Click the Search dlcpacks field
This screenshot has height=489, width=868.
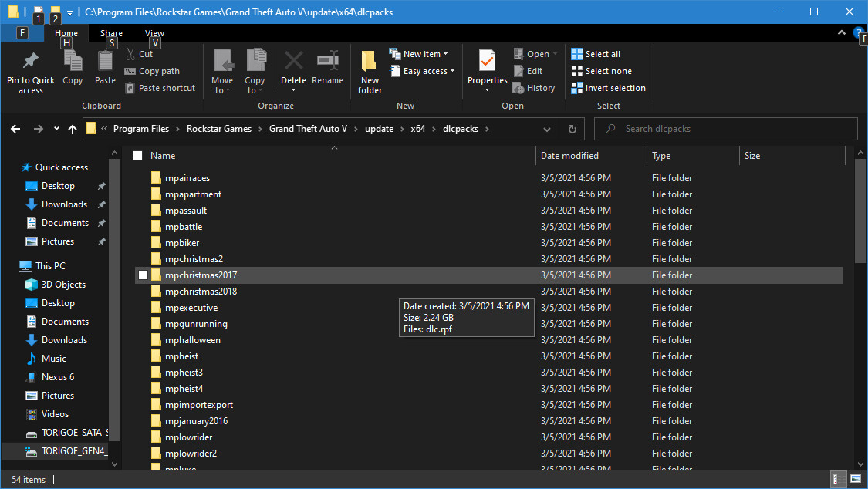coord(726,129)
